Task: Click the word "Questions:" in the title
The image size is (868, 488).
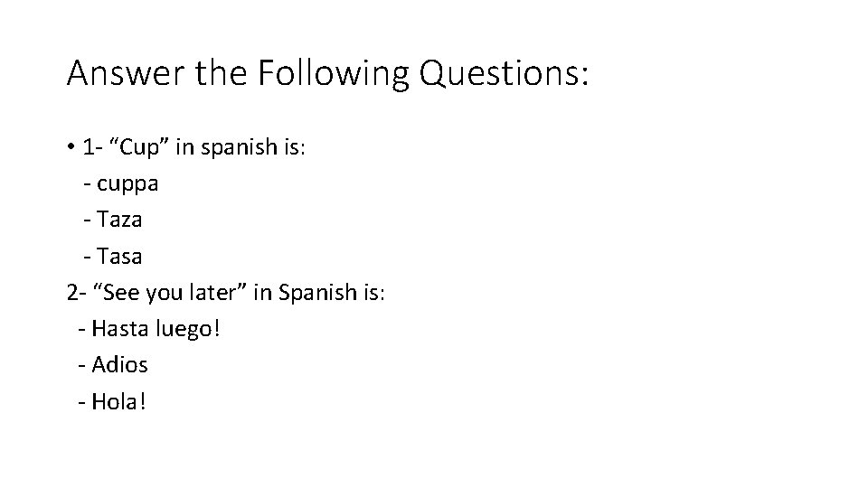Action: coord(503,74)
